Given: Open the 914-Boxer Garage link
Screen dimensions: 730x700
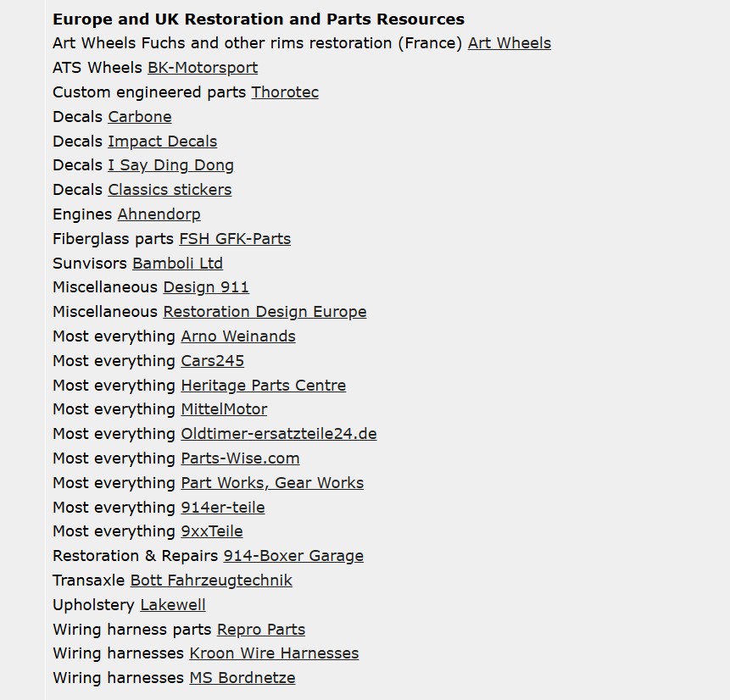Looking at the screenshot, I should click(x=293, y=556).
